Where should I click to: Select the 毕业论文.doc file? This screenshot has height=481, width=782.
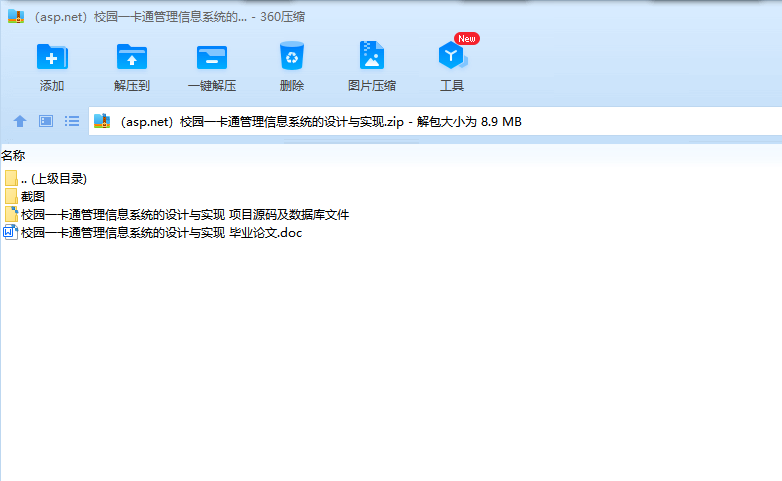pos(153,233)
